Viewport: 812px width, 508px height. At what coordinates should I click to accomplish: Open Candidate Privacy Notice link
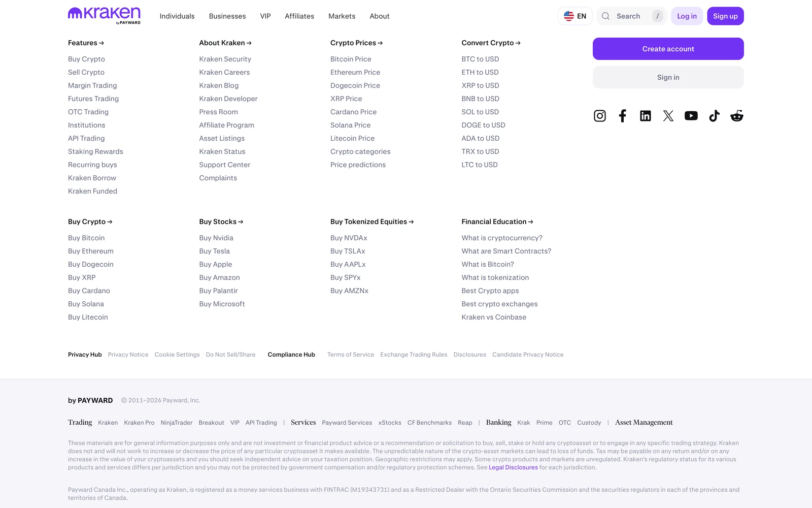tap(528, 355)
